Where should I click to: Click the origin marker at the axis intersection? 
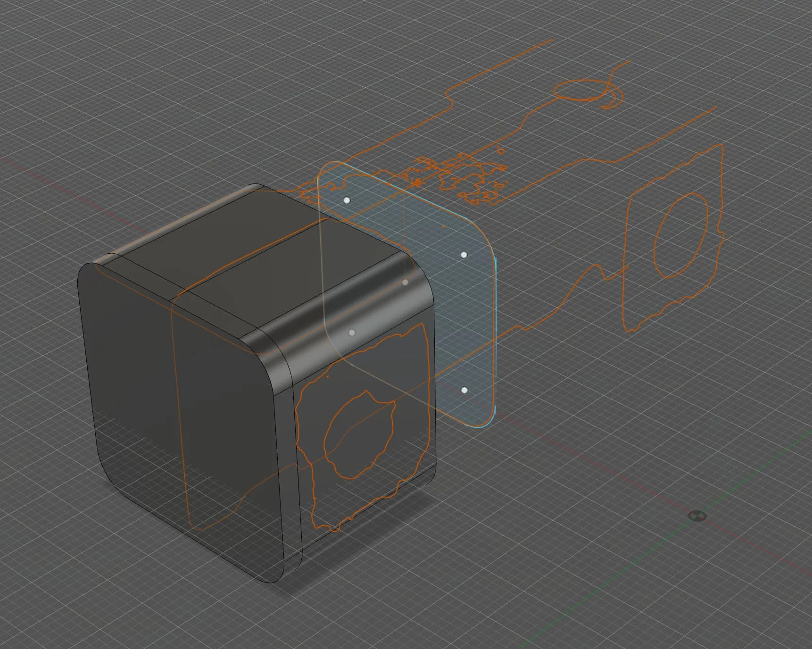click(697, 516)
